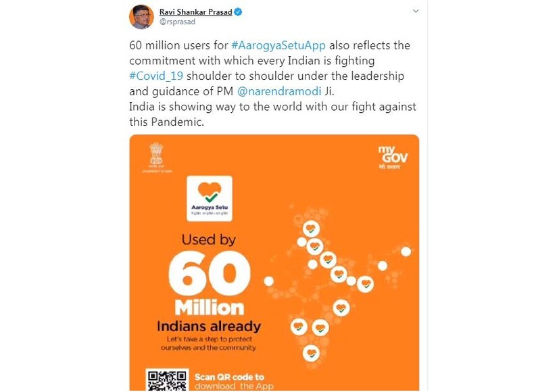Click the 'Let's take a step' tagline
Image resolution: width=559 pixels, height=392 pixels.
click(208, 342)
